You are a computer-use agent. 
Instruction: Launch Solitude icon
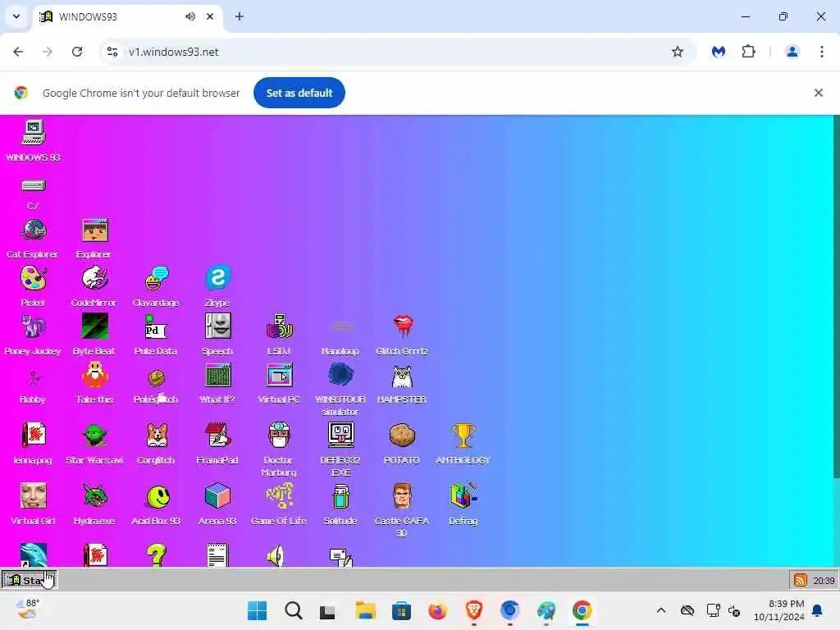pyautogui.click(x=340, y=495)
